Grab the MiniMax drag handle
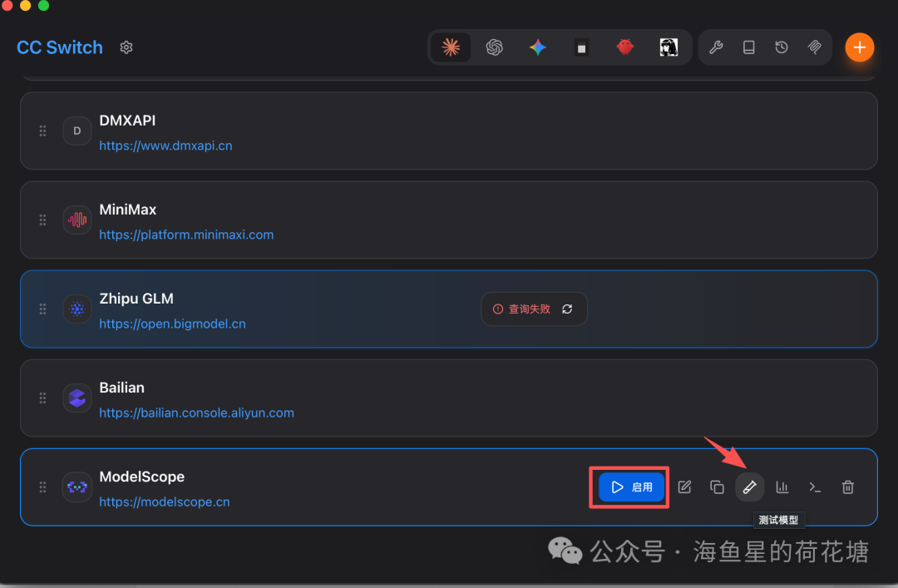The image size is (898, 588). [x=42, y=220]
